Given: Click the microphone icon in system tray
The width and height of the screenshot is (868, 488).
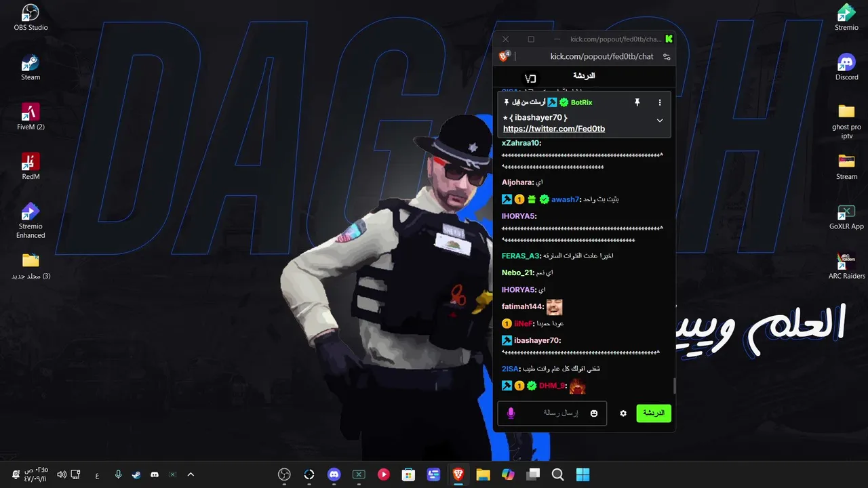Looking at the screenshot, I should point(119,475).
